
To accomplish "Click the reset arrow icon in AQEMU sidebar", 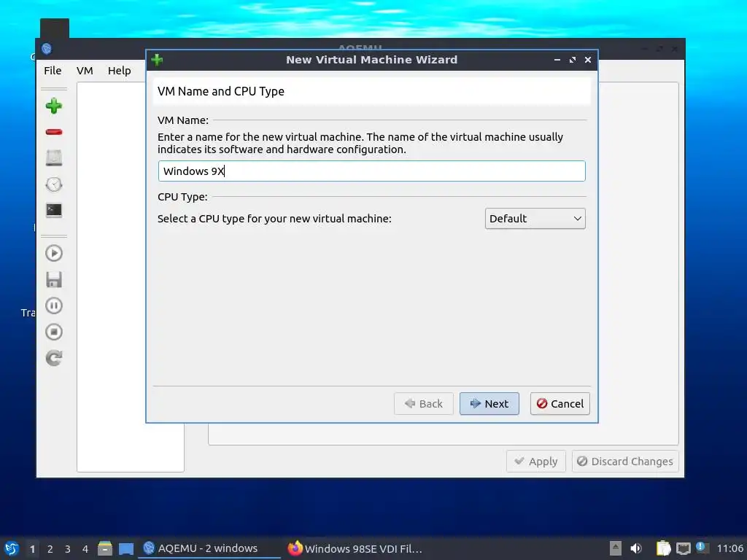I will coord(54,358).
